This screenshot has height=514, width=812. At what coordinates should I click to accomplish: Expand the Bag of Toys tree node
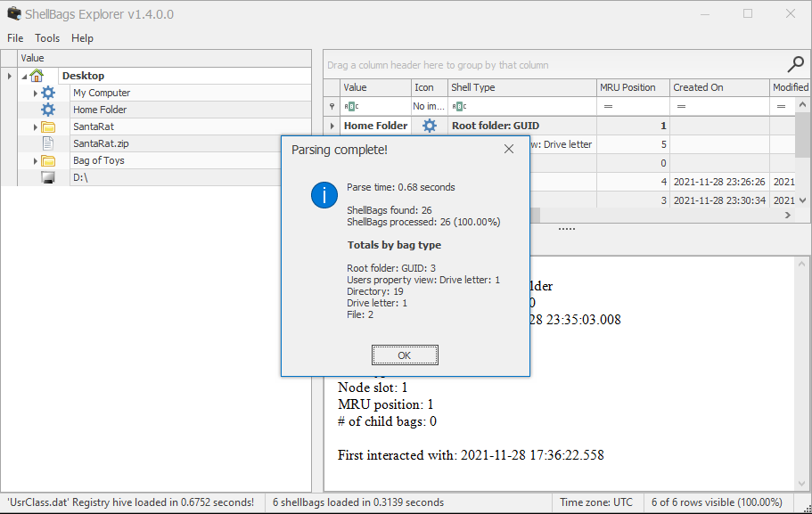coord(36,161)
